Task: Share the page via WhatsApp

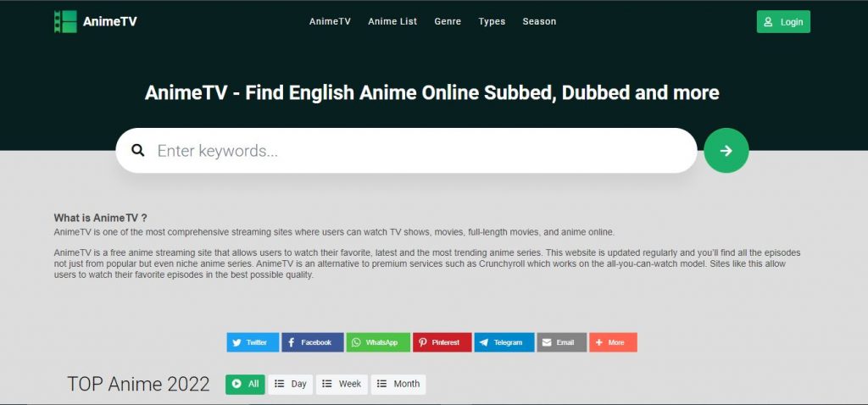Action: 378,342
